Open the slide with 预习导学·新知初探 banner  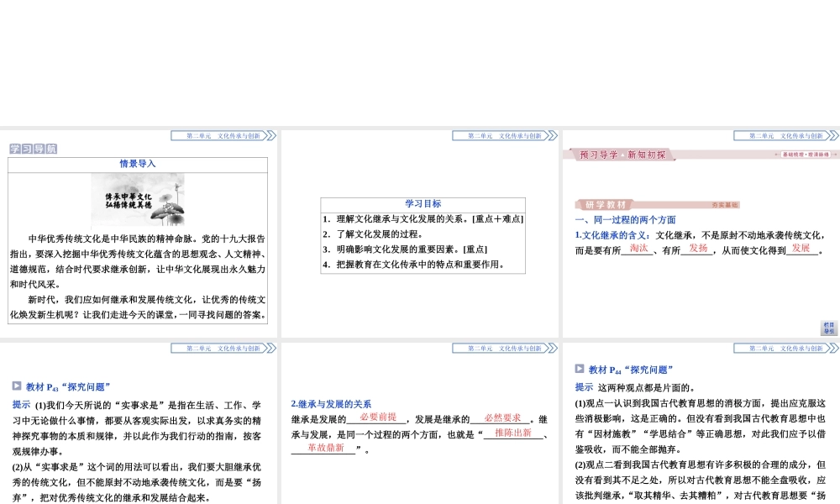[701, 234]
